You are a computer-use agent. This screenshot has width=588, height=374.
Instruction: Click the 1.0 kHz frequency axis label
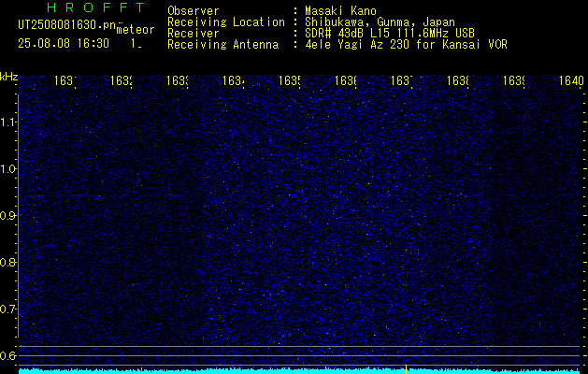[x=8, y=169]
